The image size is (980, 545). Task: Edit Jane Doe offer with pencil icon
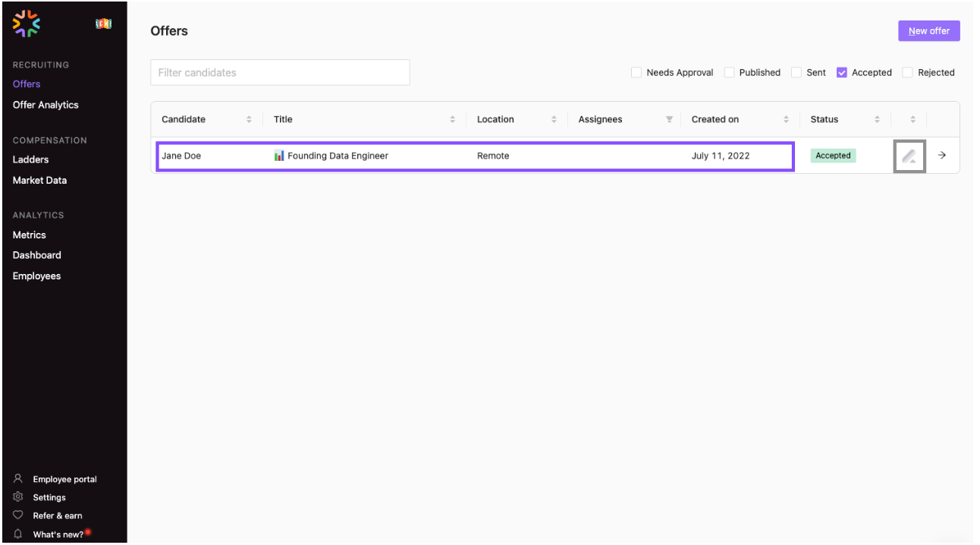click(909, 156)
